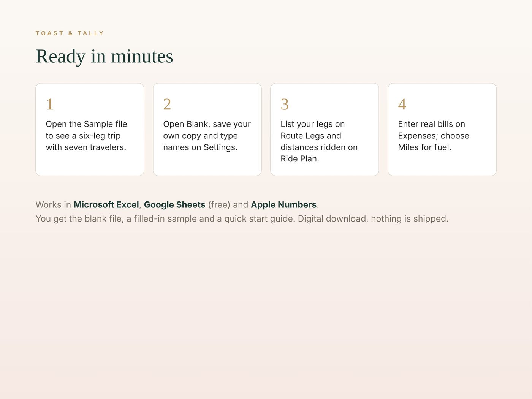Select the step number "3"
This screenshot has width=532, height=399.
[285, 104]
